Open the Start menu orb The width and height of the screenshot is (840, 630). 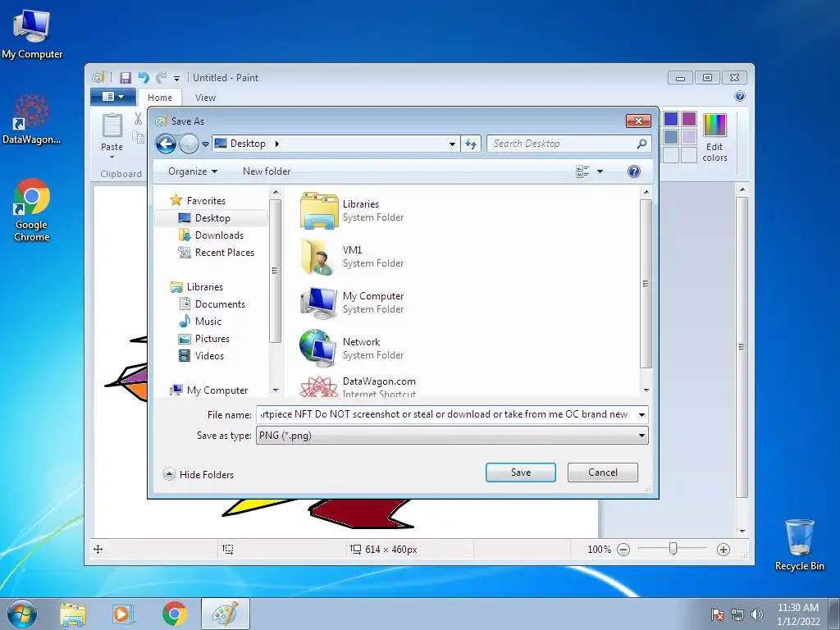22,614
